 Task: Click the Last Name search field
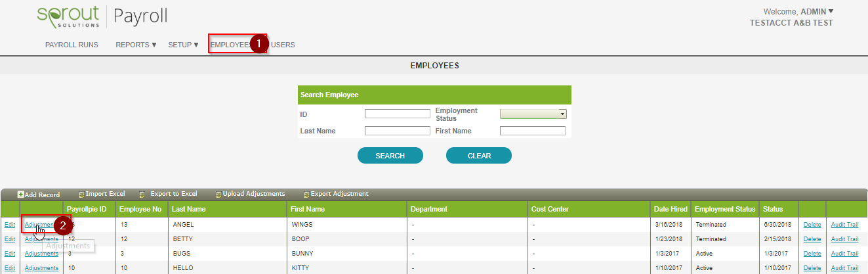click(x=397, y=131)
